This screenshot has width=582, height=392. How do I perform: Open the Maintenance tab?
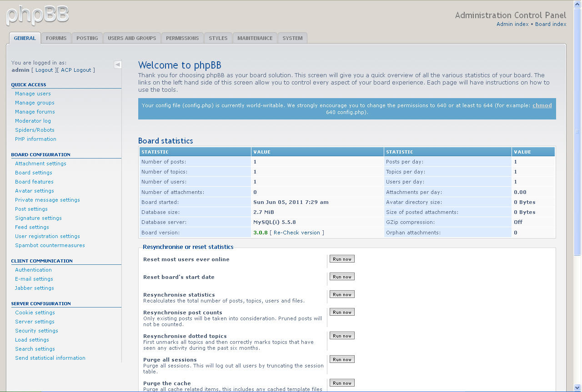coord(255,38)
